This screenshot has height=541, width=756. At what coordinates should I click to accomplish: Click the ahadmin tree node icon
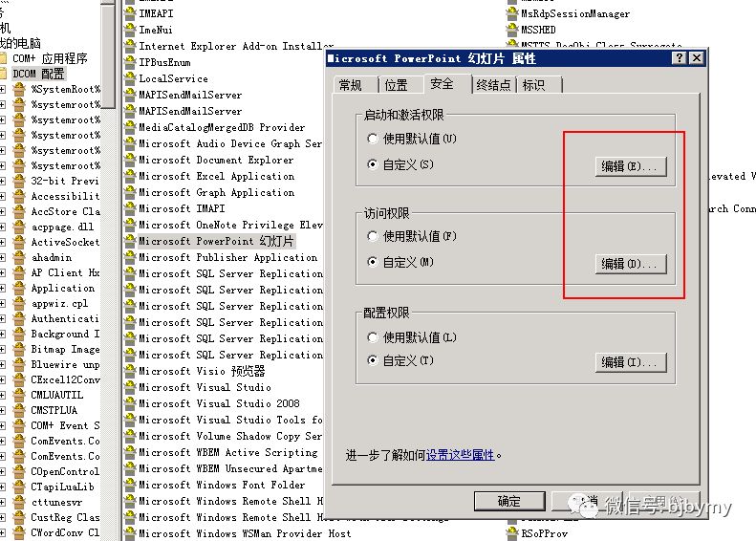click(x=19, y=257)
